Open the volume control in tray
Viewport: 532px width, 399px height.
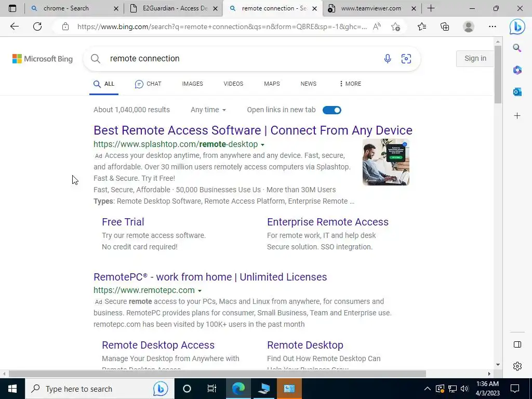(465, 389)
